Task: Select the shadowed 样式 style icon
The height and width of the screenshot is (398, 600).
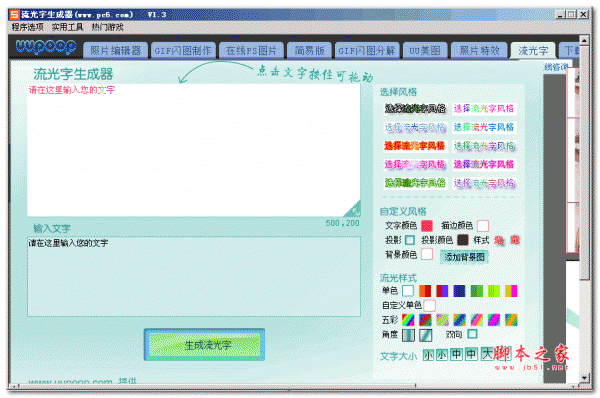Action: 499,240
